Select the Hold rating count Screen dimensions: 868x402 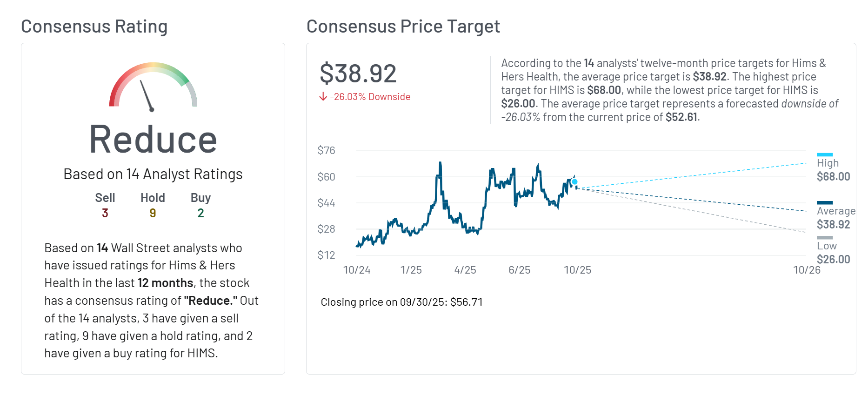pos(153,213)
